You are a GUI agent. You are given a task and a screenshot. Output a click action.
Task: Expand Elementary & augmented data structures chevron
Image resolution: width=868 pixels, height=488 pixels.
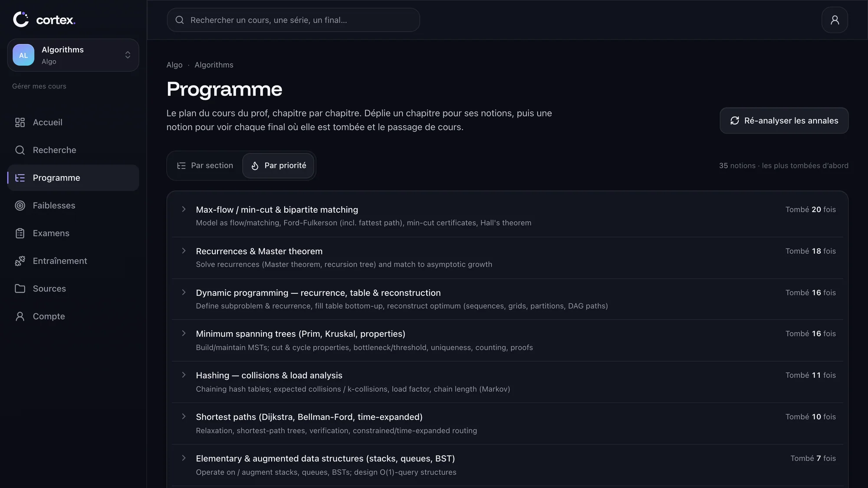tap(184, 458)
